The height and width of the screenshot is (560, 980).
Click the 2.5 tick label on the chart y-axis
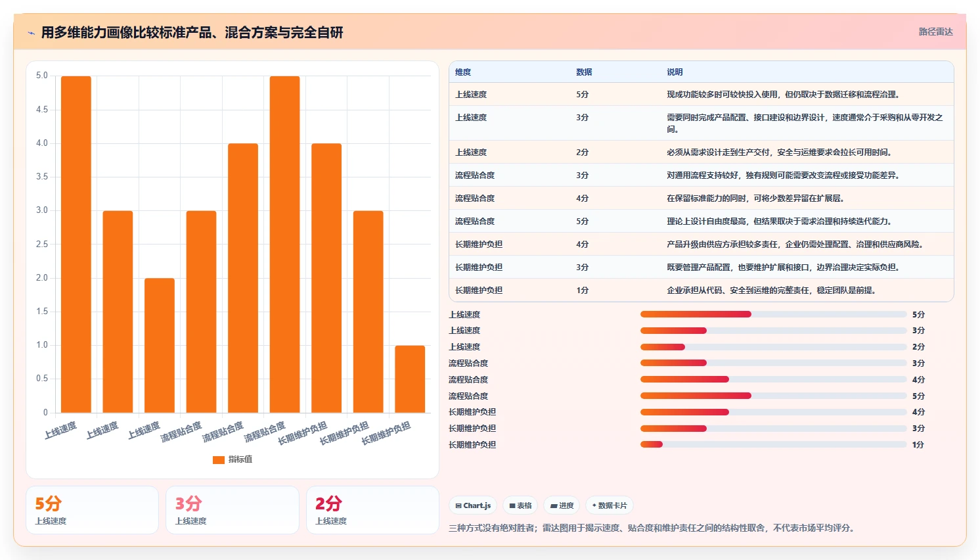pos(42,245)
